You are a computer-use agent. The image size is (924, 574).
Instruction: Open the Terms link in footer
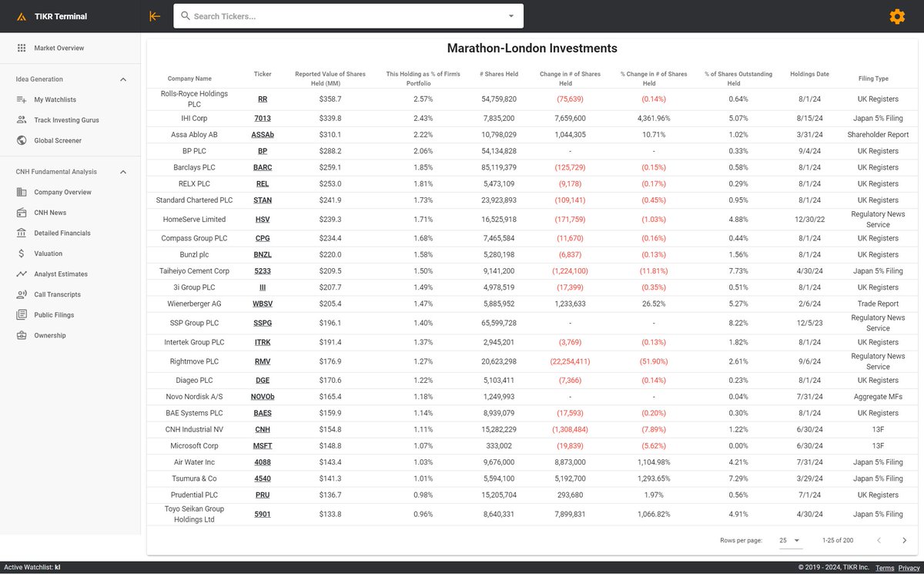click(885, 568)
